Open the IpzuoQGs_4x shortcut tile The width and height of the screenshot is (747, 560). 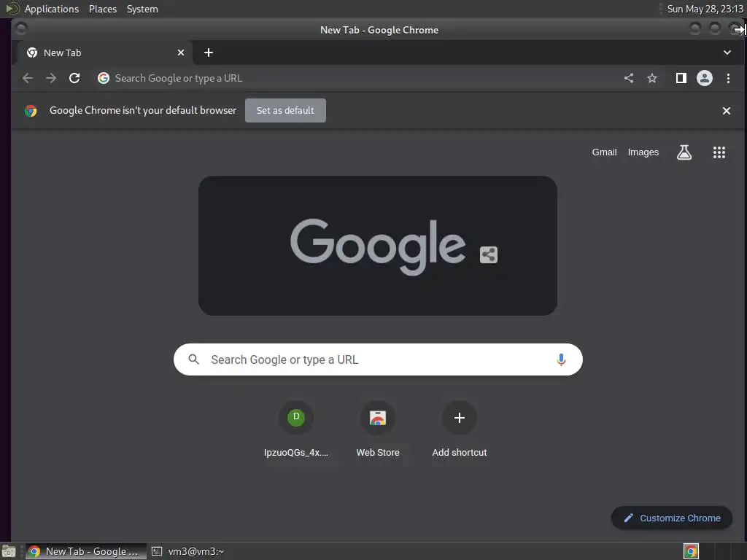[x=296, y=430]
